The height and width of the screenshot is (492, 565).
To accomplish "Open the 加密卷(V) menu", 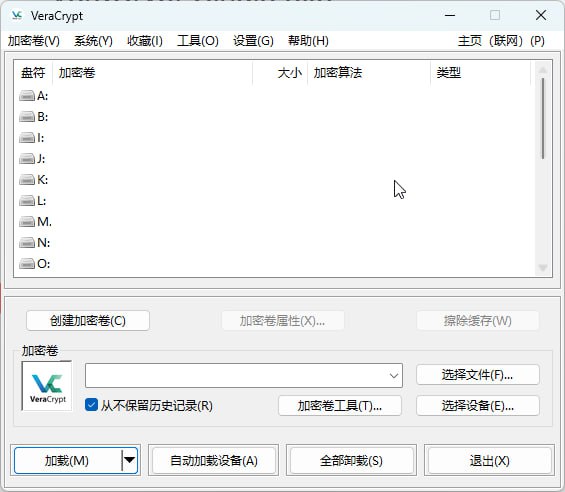I will pyautogui.click(x=34, y=41).
